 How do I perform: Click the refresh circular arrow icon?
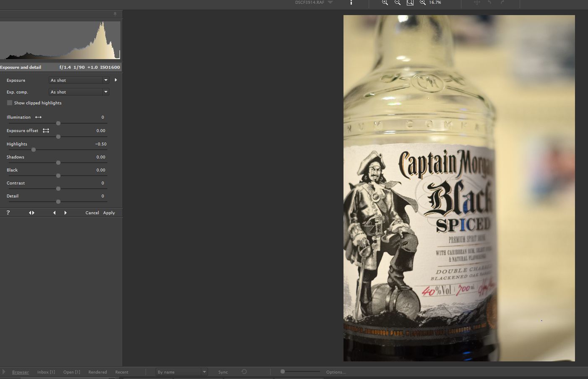(x=244, y=371)
